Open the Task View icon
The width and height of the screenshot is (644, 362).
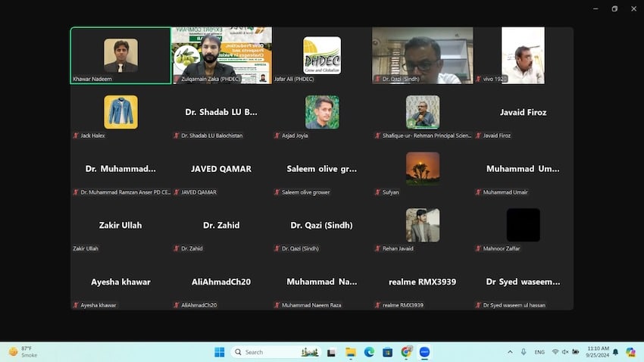tap(331, 352)
